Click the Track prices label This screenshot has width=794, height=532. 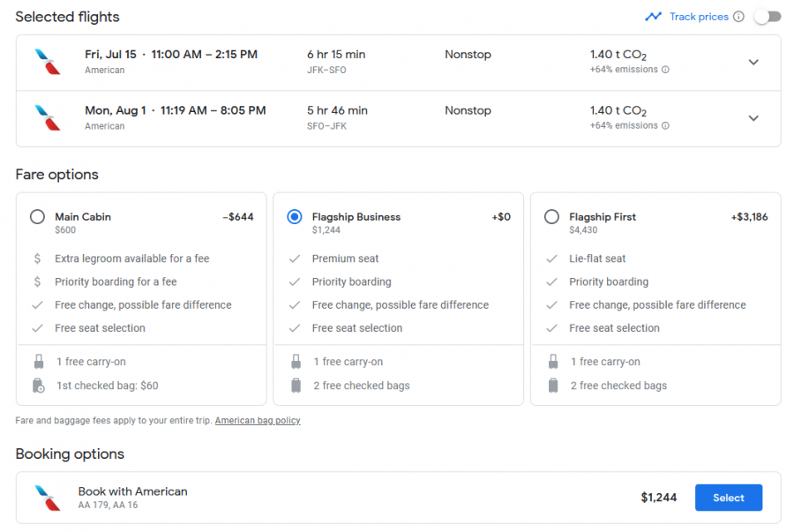point(699,17)
